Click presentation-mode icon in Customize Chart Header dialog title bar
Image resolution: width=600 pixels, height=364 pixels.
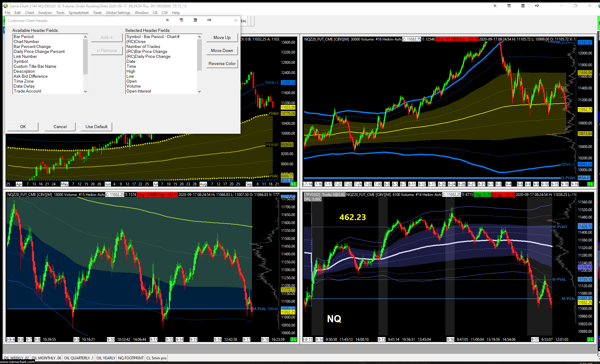click(x=195, y=20)
